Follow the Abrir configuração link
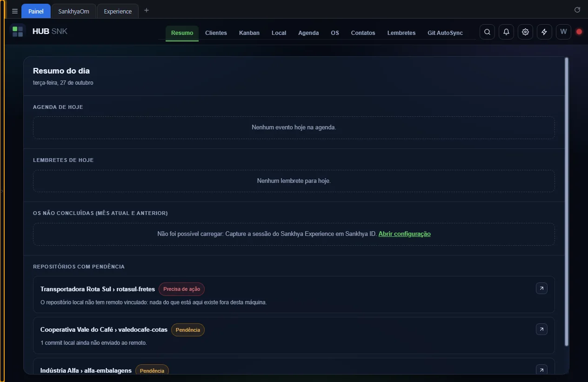 click(404, 234)
